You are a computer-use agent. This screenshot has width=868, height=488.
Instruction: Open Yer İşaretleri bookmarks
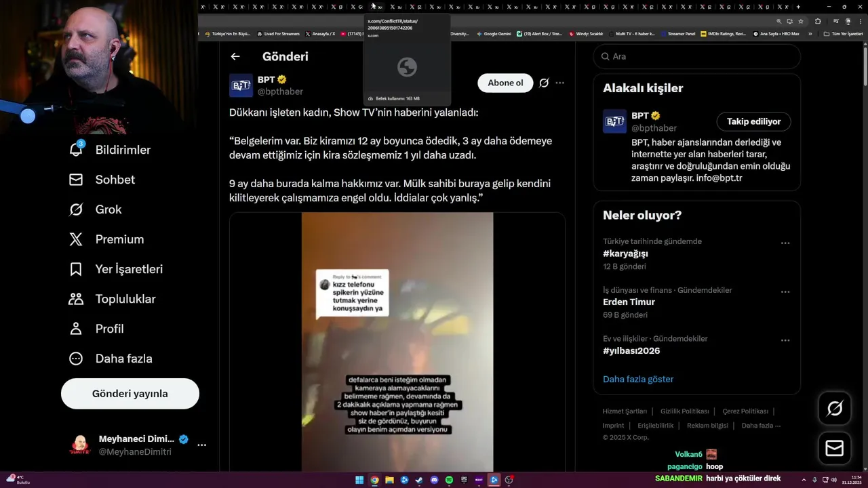click(116, 269)
